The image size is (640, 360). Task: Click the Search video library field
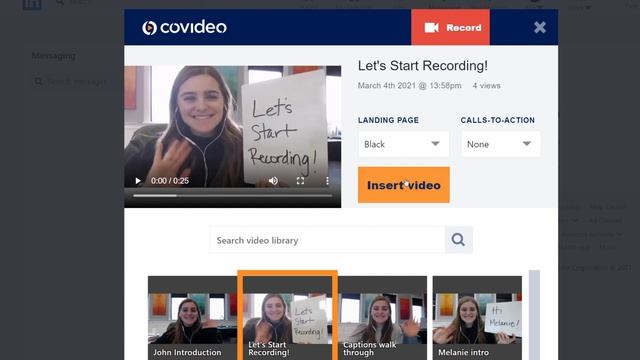(x=327, y=240)
